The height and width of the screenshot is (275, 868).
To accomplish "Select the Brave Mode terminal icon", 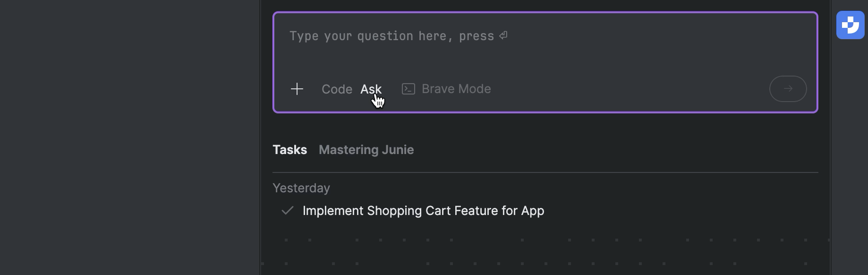I will 408,89.
